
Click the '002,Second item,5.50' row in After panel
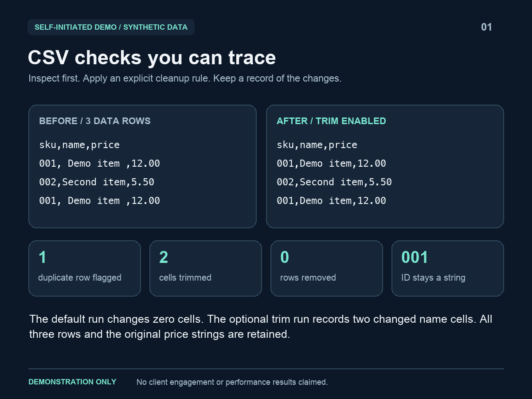coord(334,182)
